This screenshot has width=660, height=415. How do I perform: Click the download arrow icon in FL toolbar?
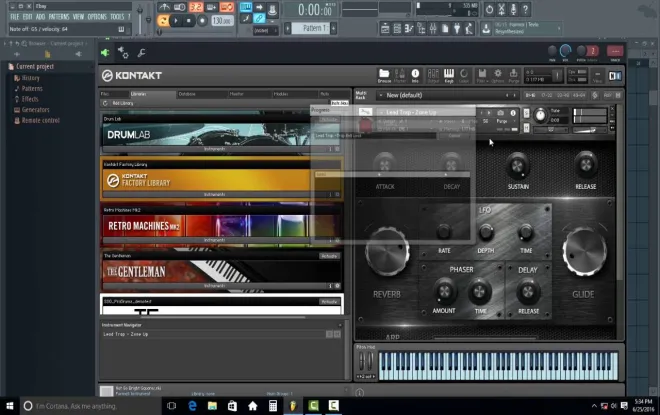point(486,29)
